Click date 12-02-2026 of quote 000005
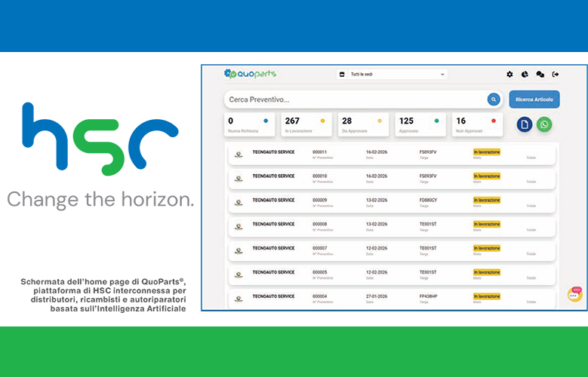This screenshot has height=377, width=588. (x=377, y=272)
